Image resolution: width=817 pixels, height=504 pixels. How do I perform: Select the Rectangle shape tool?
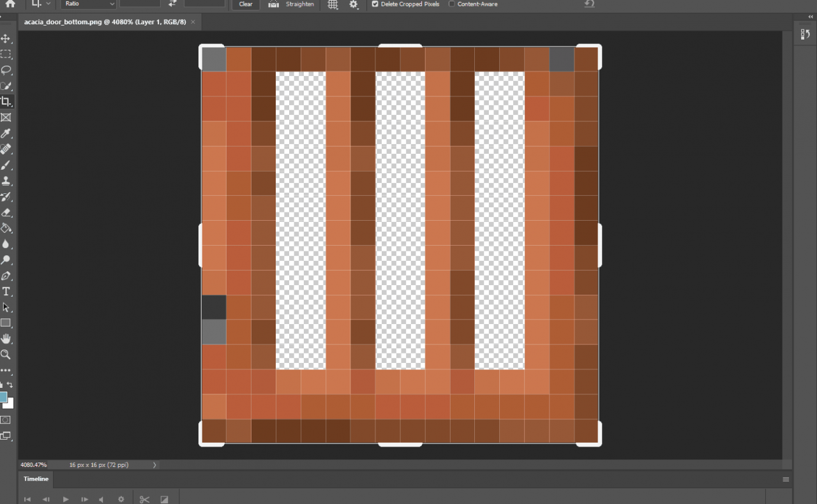tap(6, 323)
